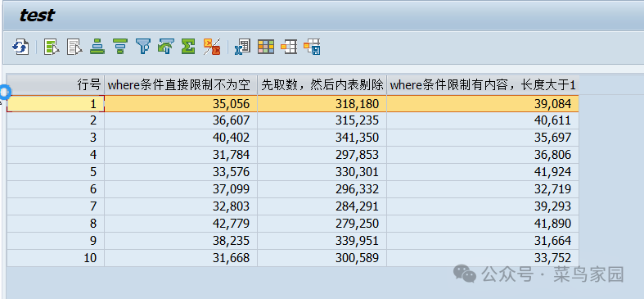Image resolution: width=644 pixels, height=299 pixels.
Task: Click the Select All rows icon
Action: (52, 47)
